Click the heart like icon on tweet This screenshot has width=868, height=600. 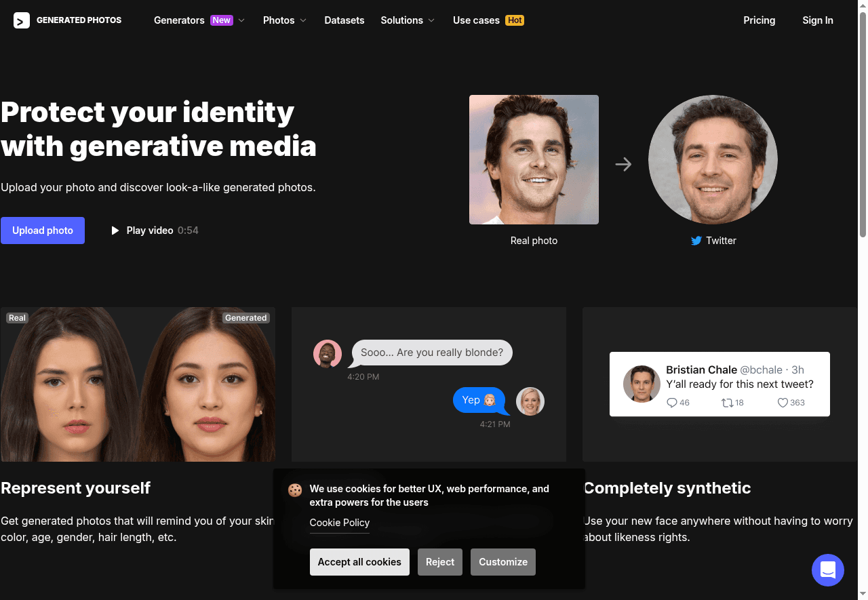[783, 403]
